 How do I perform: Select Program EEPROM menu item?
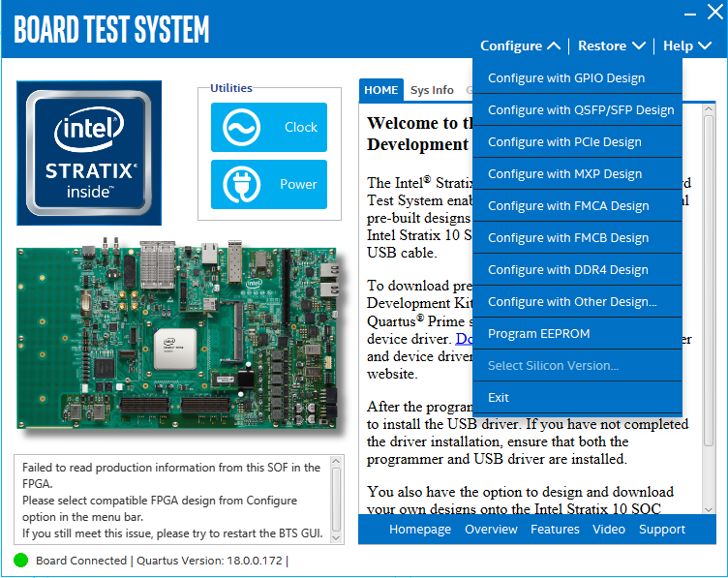(577, 334)
